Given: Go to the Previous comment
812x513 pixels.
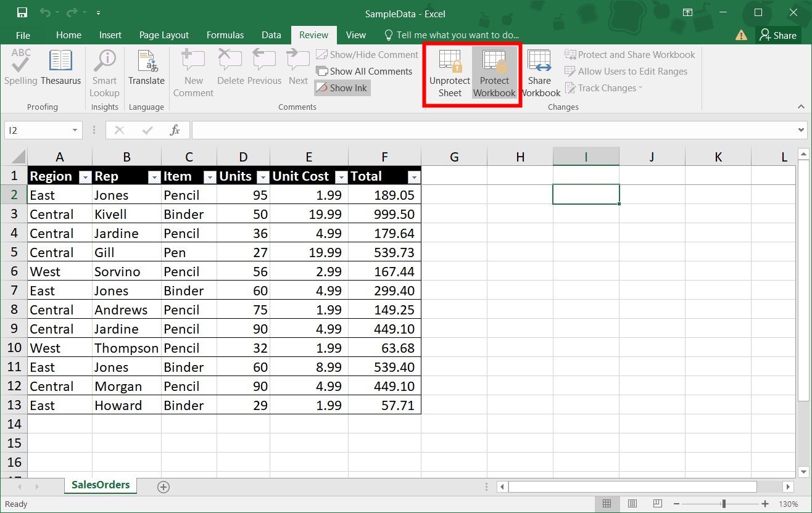Looking at the screenshot, I should (x=264, y=68).
